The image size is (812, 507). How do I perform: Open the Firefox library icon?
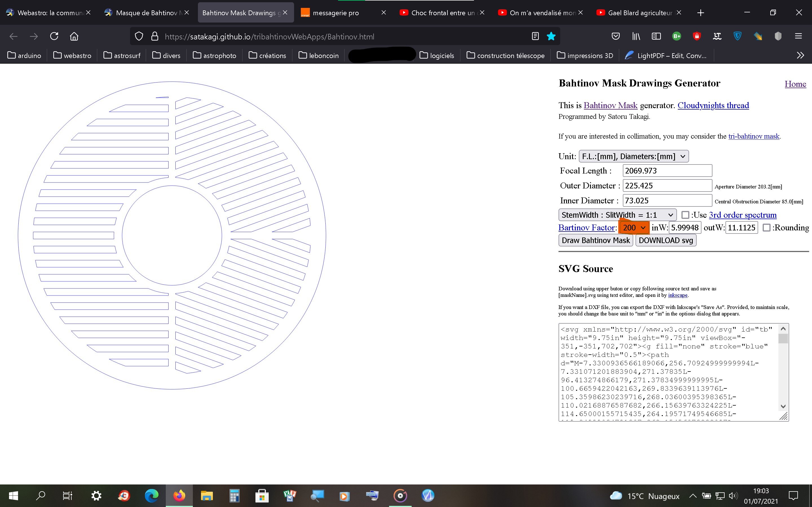[x=636, y=36]
